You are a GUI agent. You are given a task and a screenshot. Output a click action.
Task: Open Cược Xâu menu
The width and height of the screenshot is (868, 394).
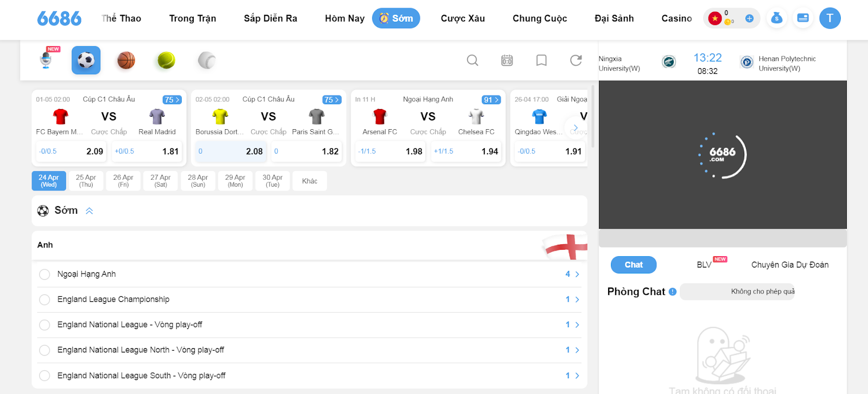pos(463,18)
